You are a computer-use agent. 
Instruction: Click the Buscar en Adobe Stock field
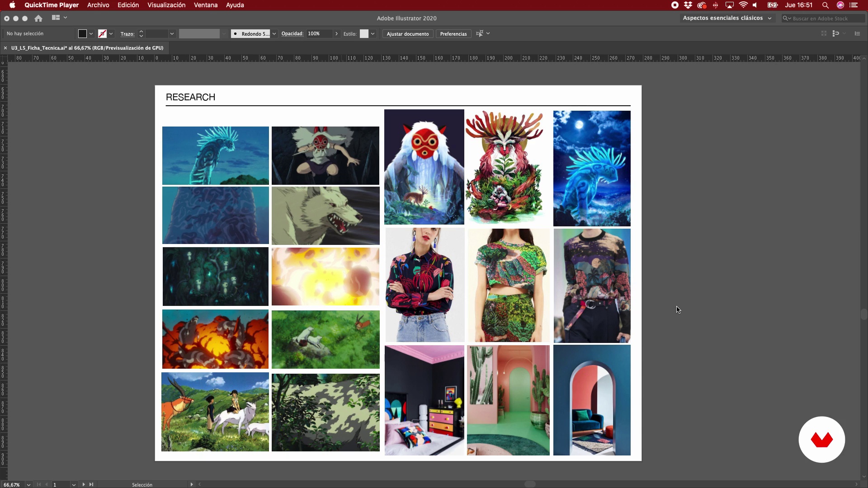pyautogui.click(x=823, y=18)
